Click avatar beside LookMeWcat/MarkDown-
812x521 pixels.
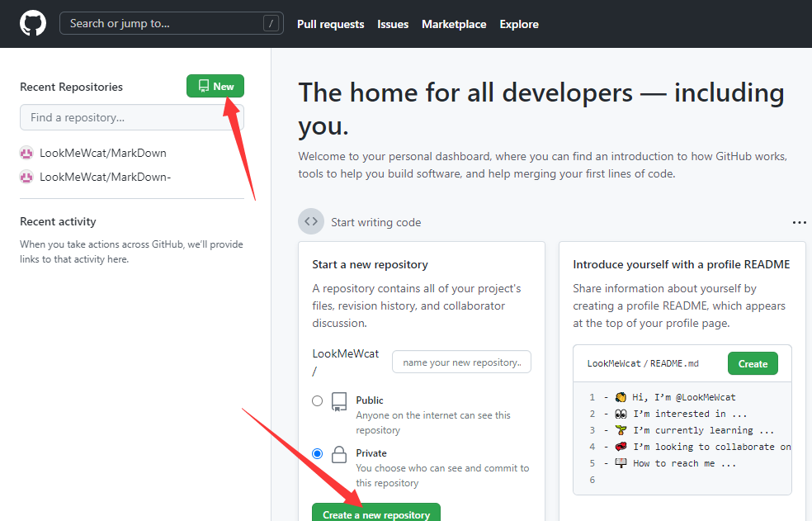pyautogui.click(x=26, y=177)
